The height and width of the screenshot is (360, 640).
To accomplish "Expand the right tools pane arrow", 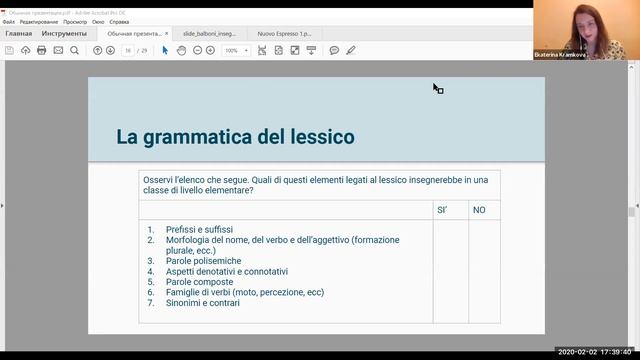I will pyautogui.click(x=638, y=206).
